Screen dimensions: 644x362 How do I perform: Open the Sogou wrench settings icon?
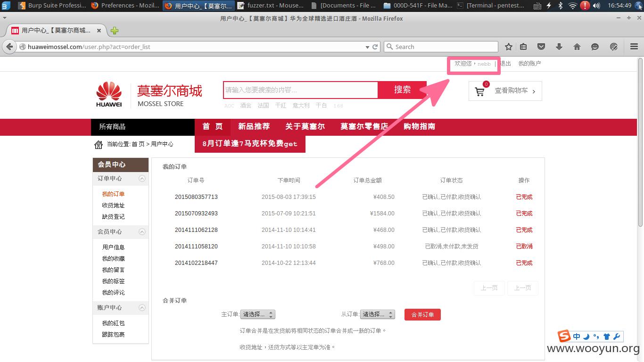617,337
